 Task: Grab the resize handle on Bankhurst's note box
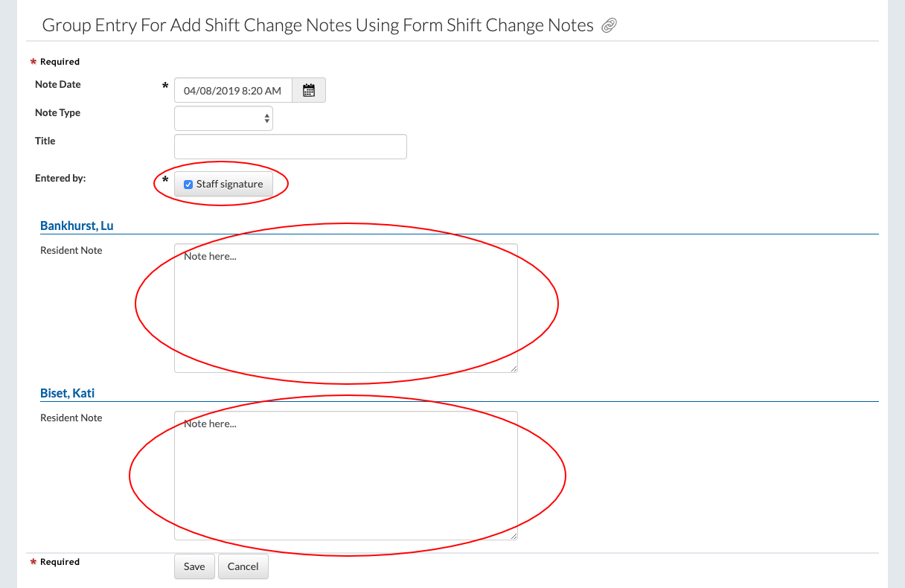(513, 368)
